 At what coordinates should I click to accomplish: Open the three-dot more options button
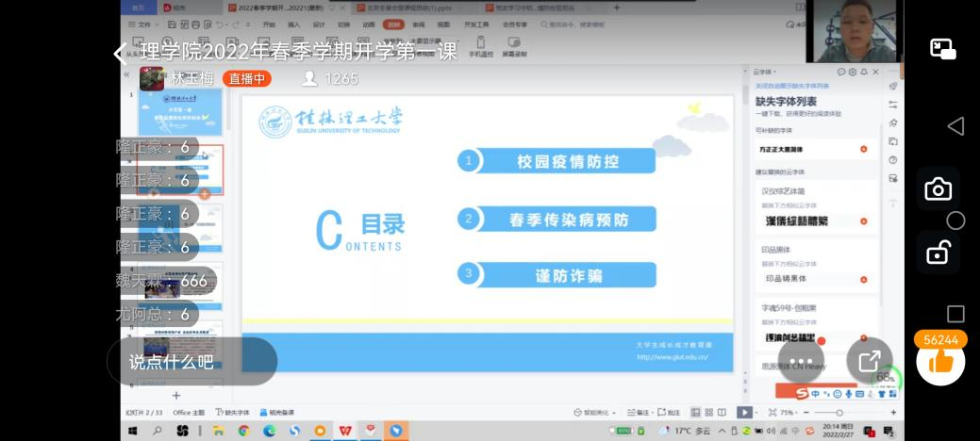click(801, 361)
